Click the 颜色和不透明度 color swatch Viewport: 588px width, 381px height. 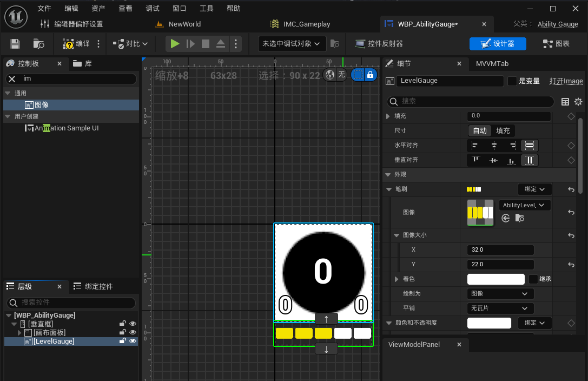click(489, 323)
